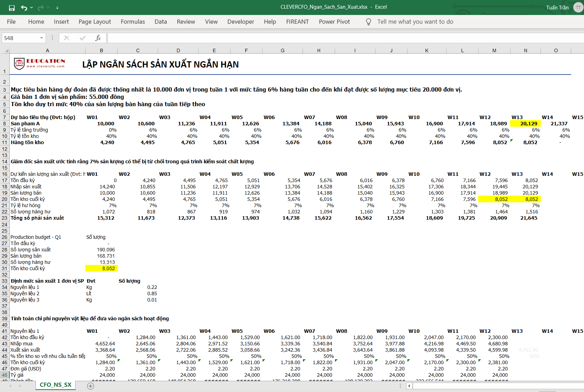The image size is (584, 392).
Task: Switch to the Insert ribbon tab
Action: (61, 22)
